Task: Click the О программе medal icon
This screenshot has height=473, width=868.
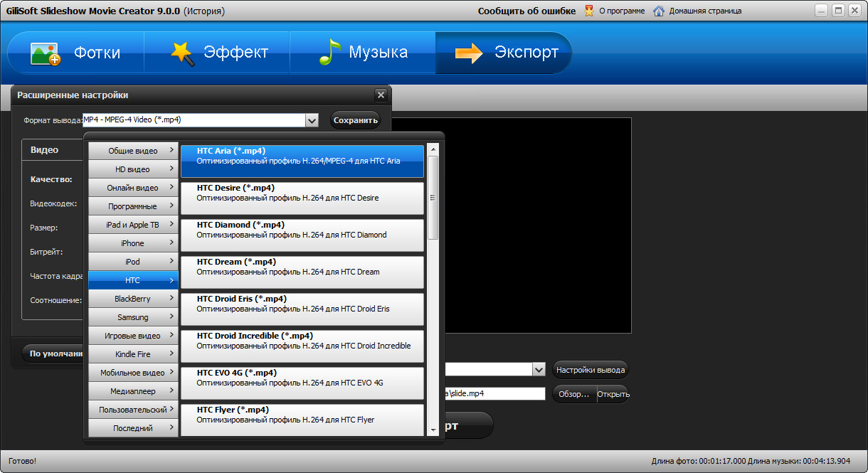Action: [588, 11]
